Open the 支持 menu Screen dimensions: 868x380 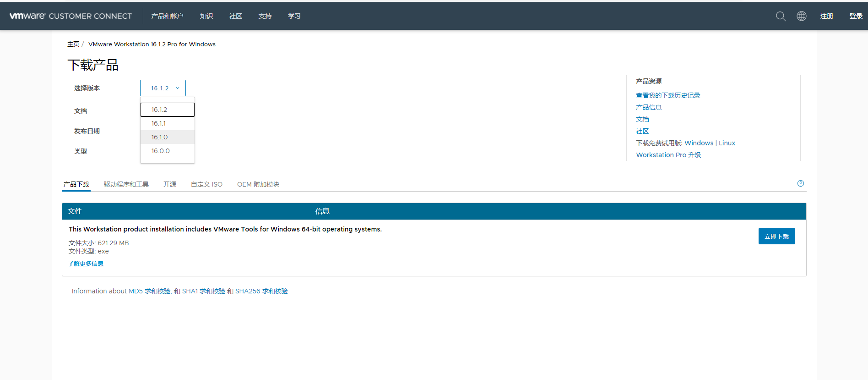coord(265,16)
